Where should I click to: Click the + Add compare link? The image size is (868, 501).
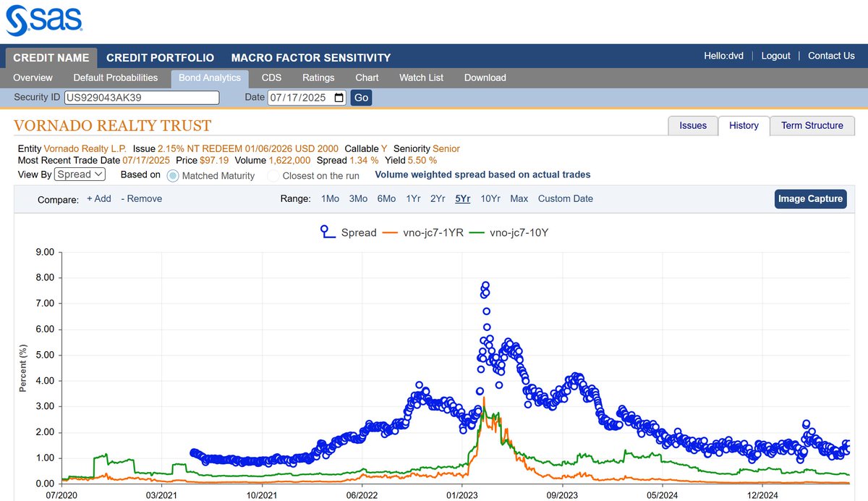pos(99,198)
